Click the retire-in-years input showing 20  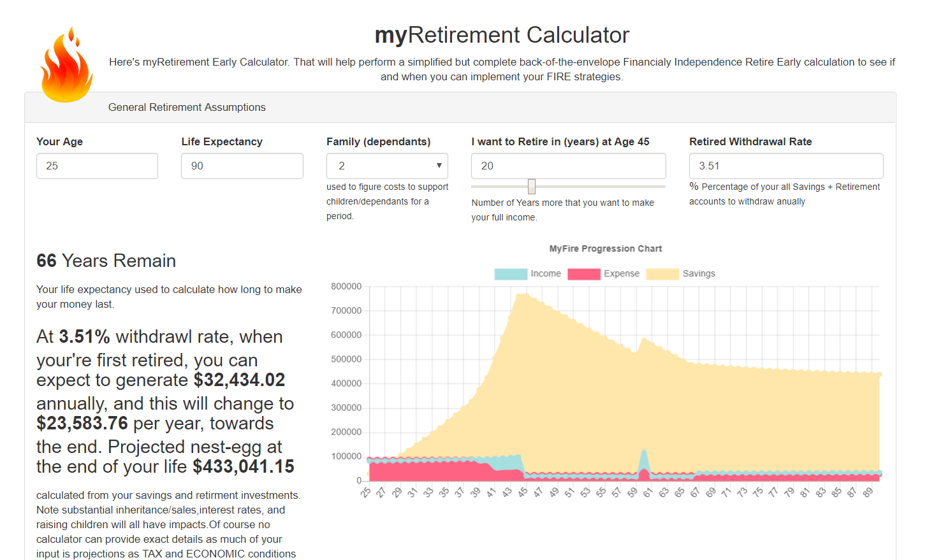click(x=568, y=166)
